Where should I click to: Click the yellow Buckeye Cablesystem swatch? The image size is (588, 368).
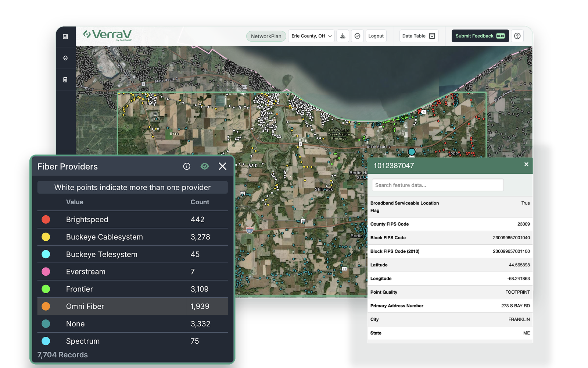pos(46,237)
